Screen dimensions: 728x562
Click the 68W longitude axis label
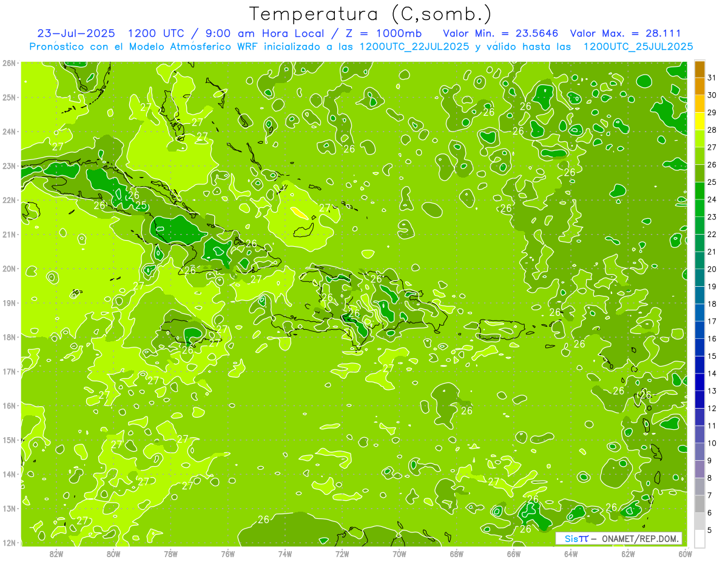457,554
